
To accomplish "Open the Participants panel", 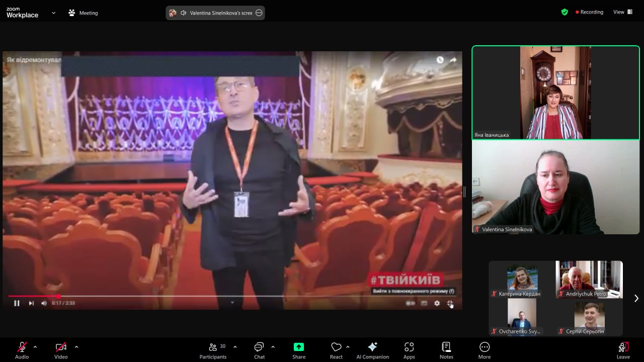I will (x=213, y=350).
